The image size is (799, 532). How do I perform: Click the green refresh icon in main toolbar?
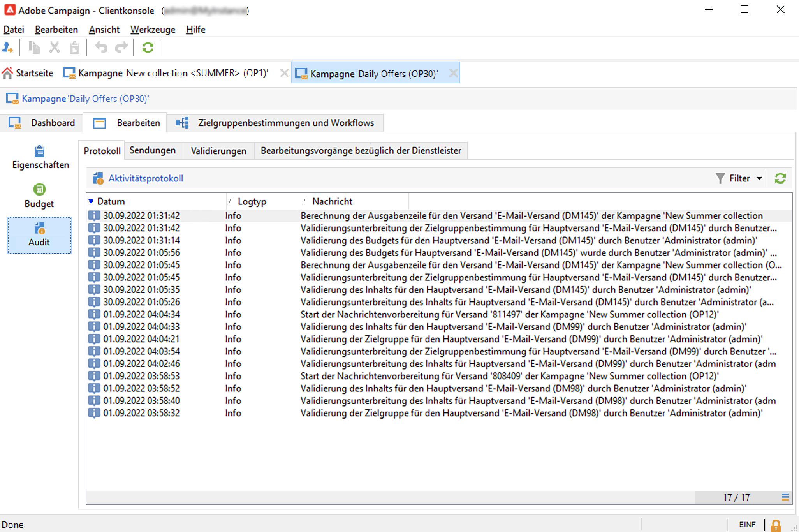[x=148, y=48]
